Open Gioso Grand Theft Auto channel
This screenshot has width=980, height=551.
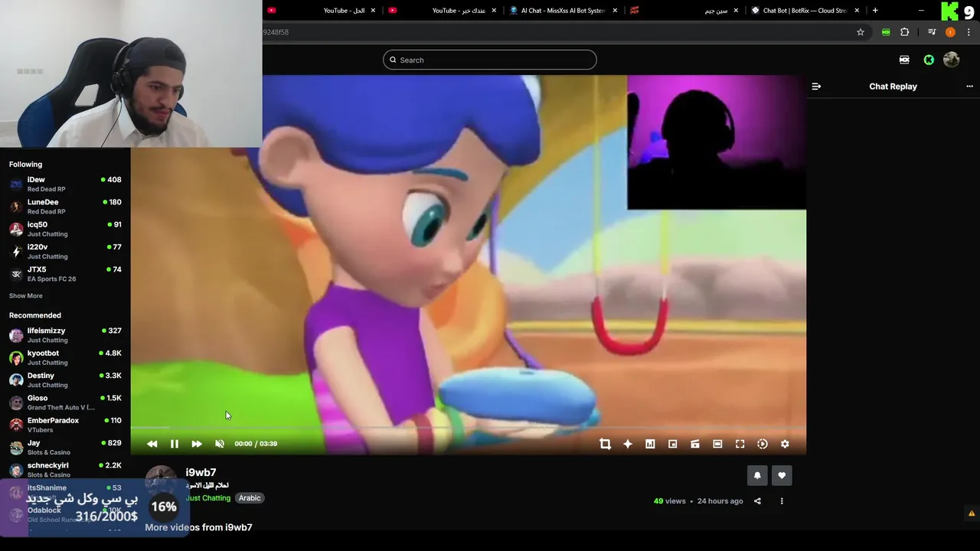tap(65, 403)
